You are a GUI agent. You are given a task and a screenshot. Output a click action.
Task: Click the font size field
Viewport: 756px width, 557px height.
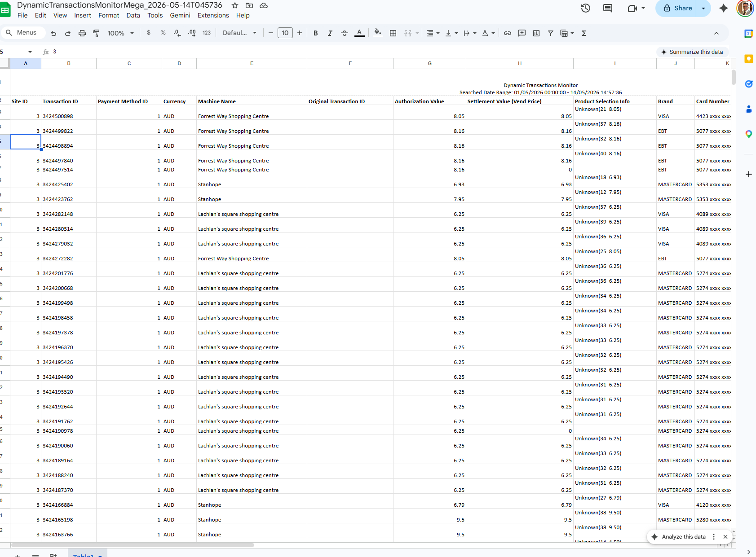coord(285,33)
